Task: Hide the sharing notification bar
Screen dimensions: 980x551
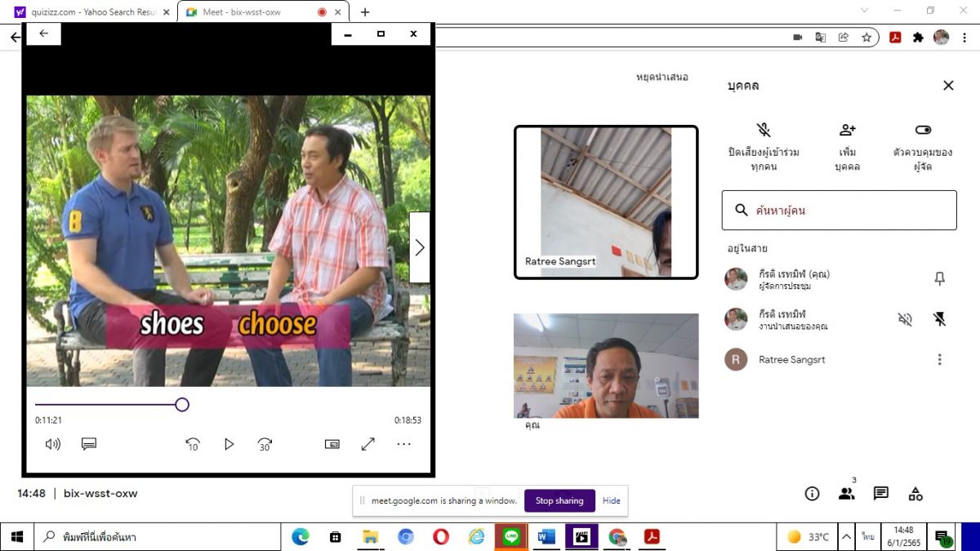Action: coord(612,500)
